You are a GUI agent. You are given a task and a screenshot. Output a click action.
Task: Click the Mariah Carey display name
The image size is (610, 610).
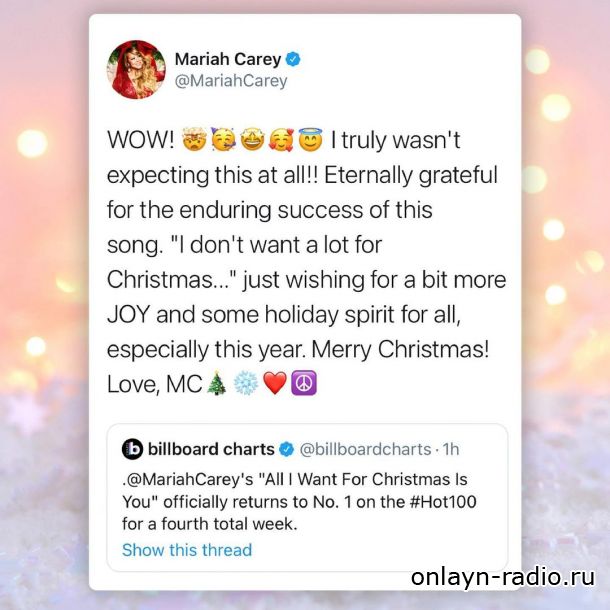[x=228, y=59]
